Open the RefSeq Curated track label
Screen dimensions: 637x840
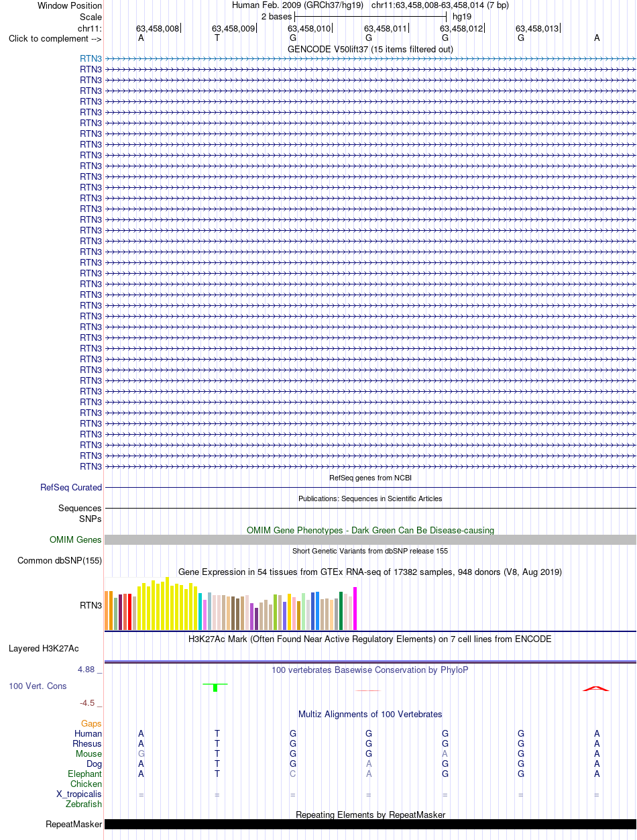pos(71,488)
